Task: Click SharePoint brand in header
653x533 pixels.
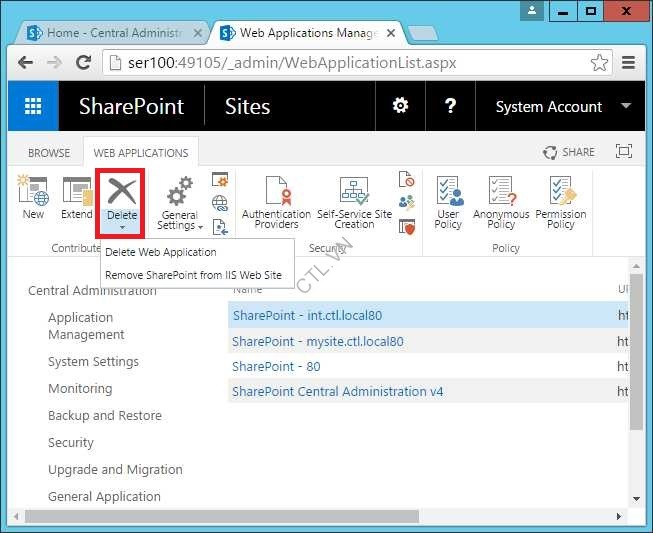Action: 132,106
